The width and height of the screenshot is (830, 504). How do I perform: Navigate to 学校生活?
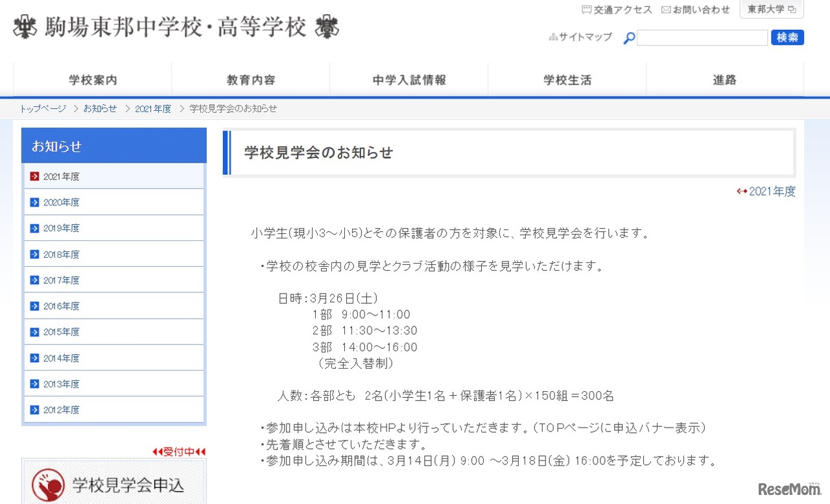point(567,80)
